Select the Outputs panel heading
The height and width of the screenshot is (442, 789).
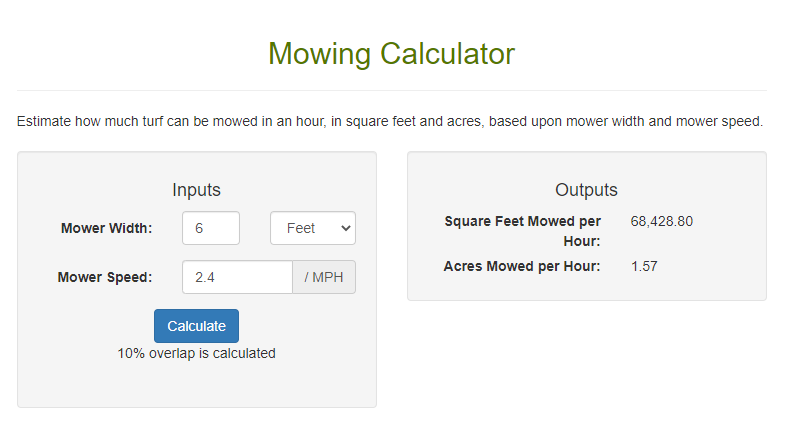pos(586,190)
